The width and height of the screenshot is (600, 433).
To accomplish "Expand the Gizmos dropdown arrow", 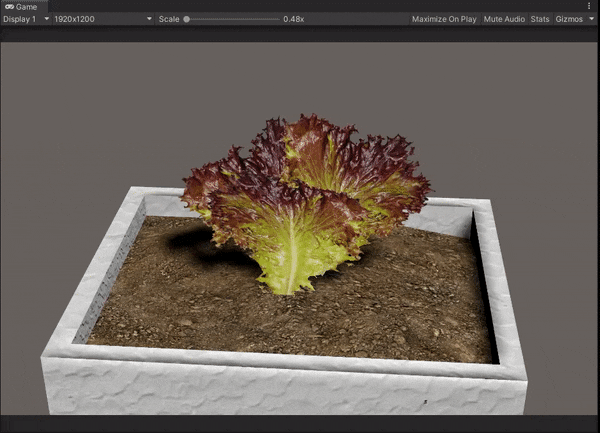I will (x=591, y=19).
